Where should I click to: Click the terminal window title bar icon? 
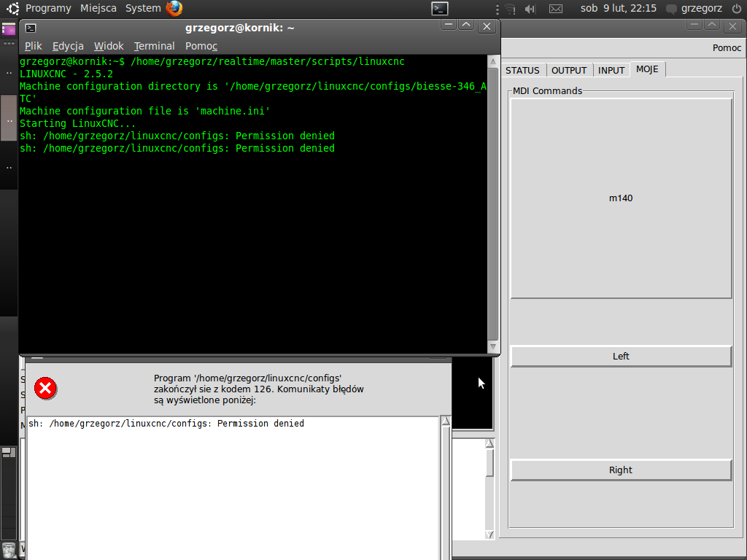(x=31, y=28)
